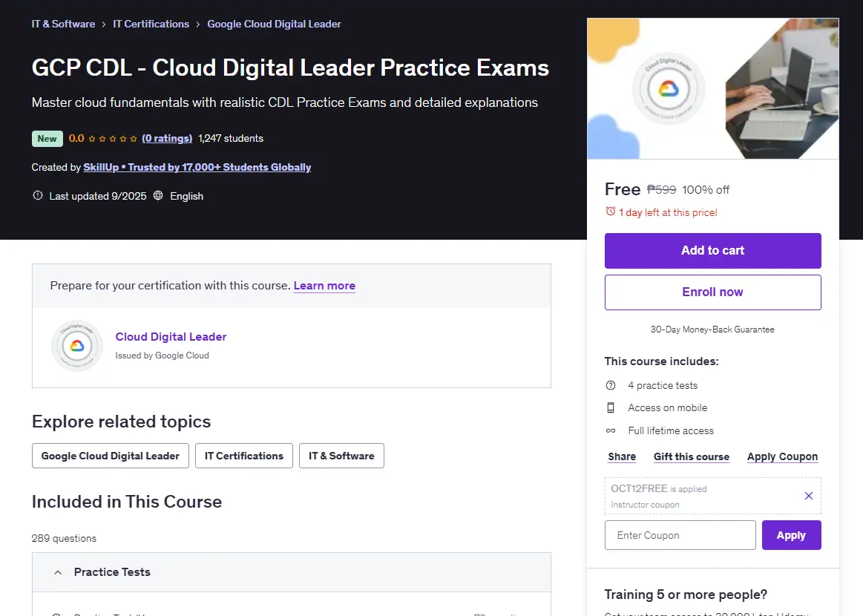This screenshot has width=863, height=616.
Task: Click the mobile phone icon
Action: [611, 407]
